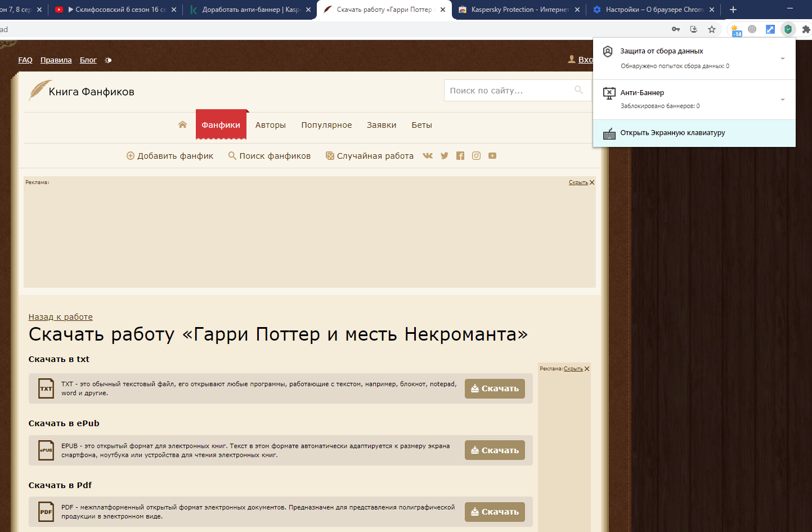Open the Фанфики menu item
This screenshot has height=532, width=812.
coord(221,125)
